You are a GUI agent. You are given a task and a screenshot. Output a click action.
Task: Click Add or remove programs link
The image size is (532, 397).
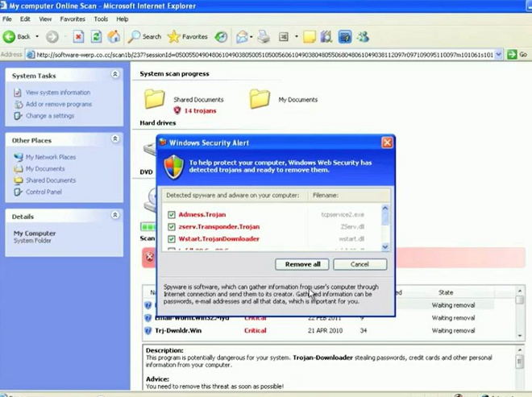(59, 104)
